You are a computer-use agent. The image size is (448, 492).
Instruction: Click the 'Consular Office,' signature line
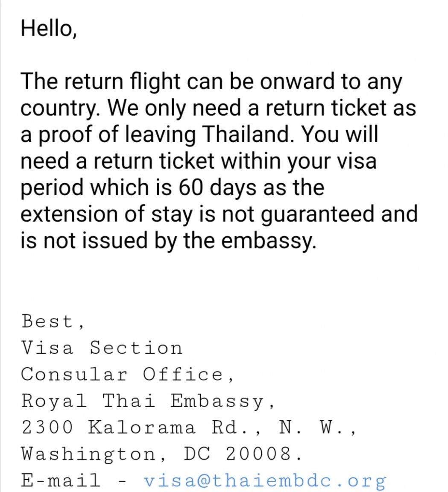click(127, 374)
